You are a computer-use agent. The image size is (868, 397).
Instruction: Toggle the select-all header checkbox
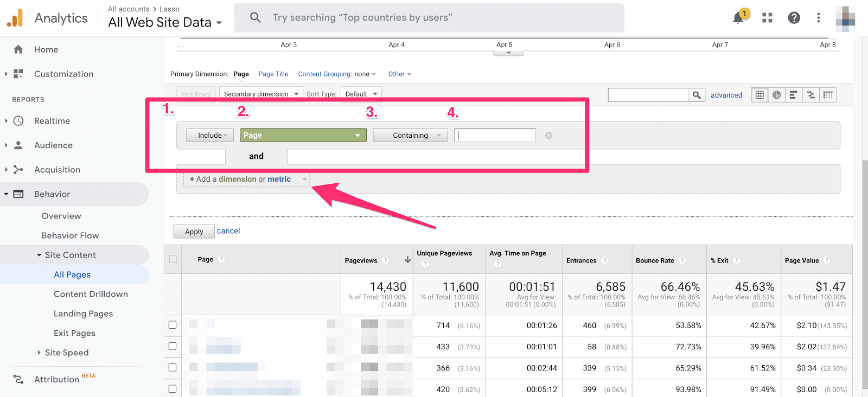[173, 259]
